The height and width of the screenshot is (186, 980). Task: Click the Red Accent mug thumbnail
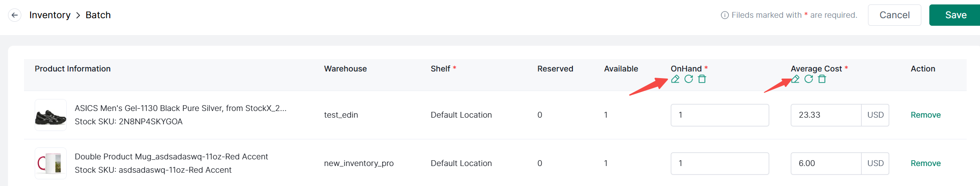point(51,163)
